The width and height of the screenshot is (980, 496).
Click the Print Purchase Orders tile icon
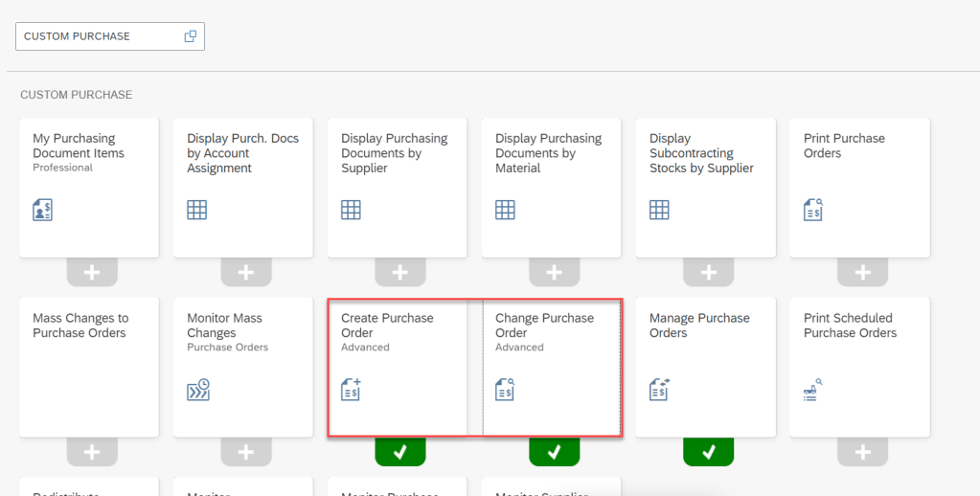coord(813,210)
